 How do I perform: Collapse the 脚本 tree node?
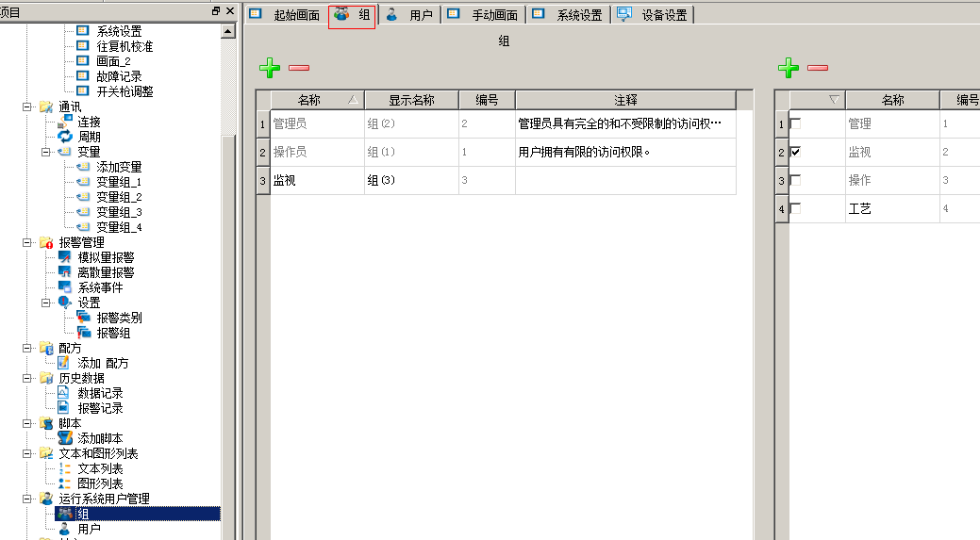point(26,423)
